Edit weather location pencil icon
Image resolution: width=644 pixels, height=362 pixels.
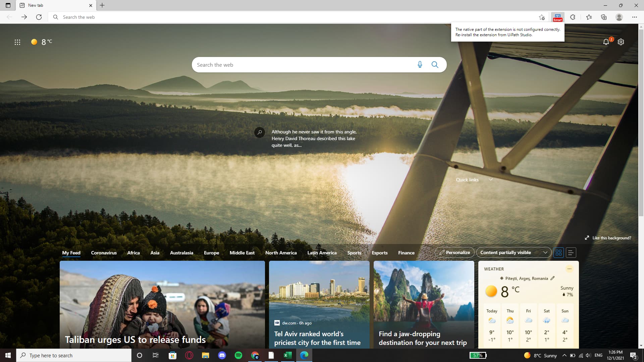(x=552, y=278)
